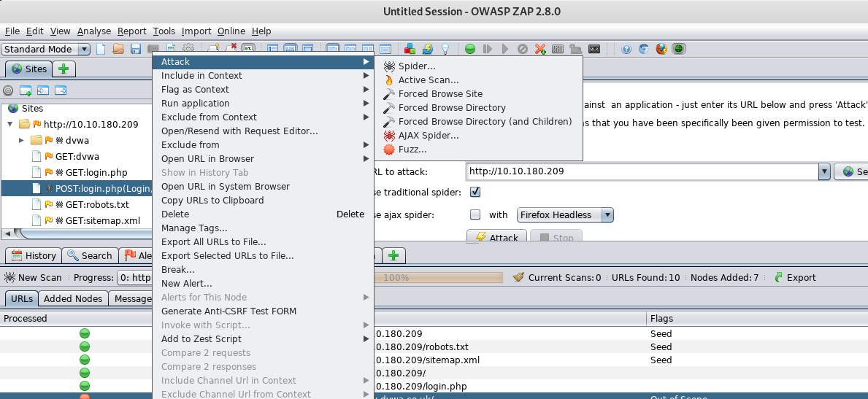868x399 pixels.
Task: Click the URL to attack input field
Action: pyautogui.click(x=642, y=171)
